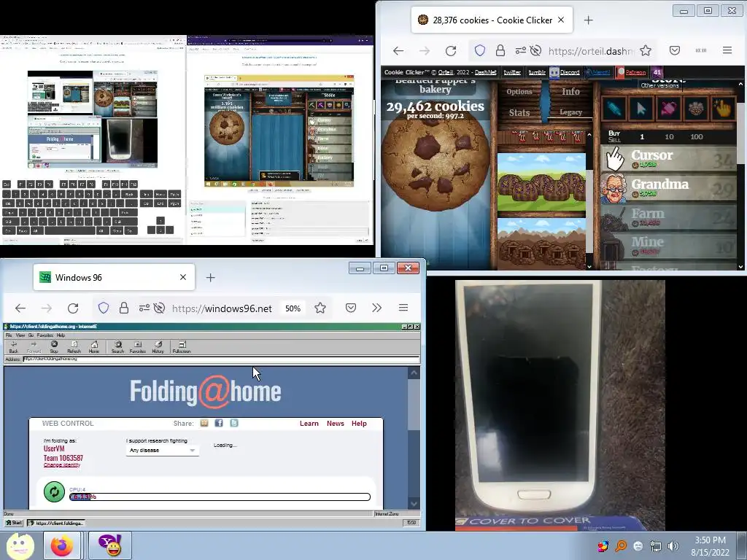The width and height of the screenshot is (747, 560).
Task: Open Firefox hamburger menu in Cookie Clicker window
Action: (x=727, y=50)
